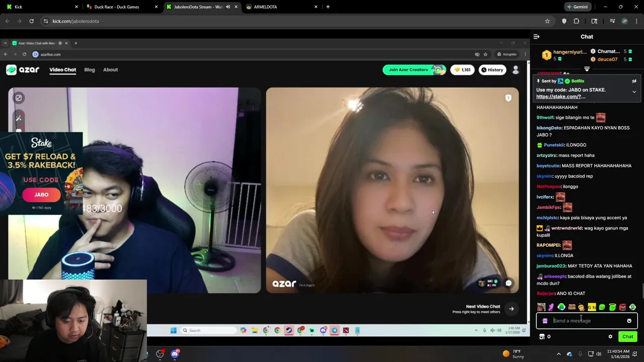Open report shield icon on partner video
Image resolution: width=644 pixels, height=362 pixels.
click(508, 98)
